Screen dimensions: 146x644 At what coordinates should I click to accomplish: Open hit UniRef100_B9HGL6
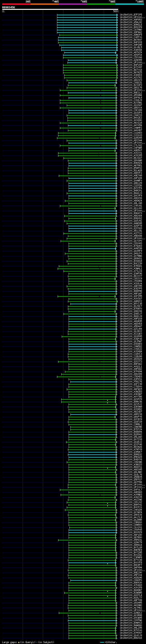(131, 25)
